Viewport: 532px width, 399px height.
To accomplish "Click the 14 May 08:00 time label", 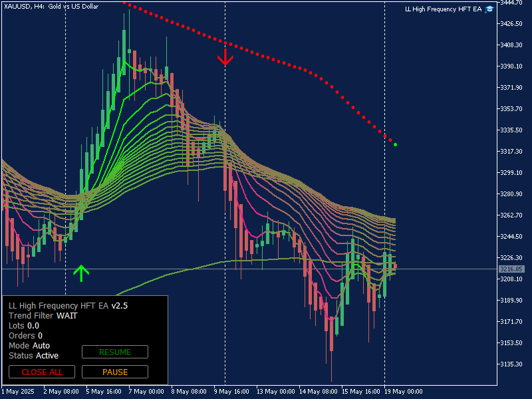I will (319, 392).
